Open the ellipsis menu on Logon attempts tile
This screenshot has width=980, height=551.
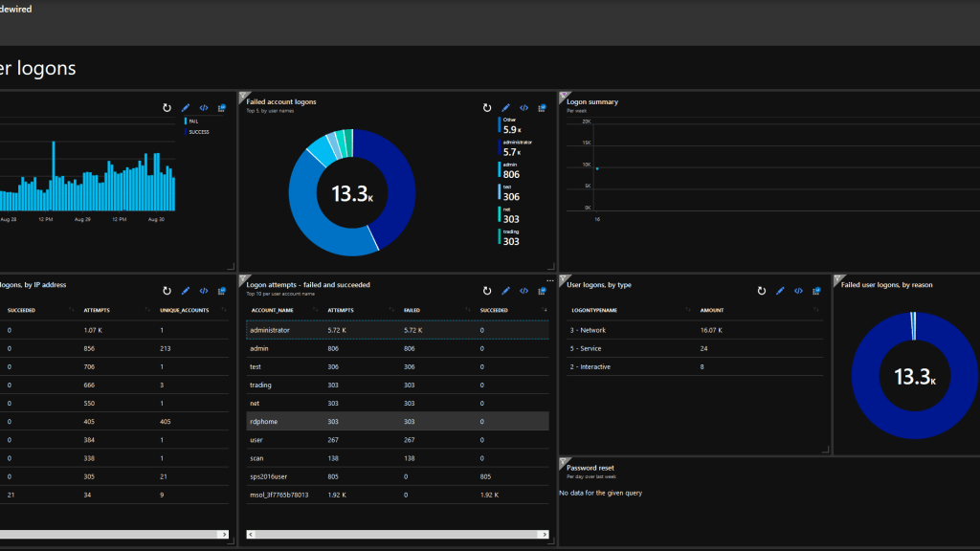pyautogui.click(x=549, y=280)
